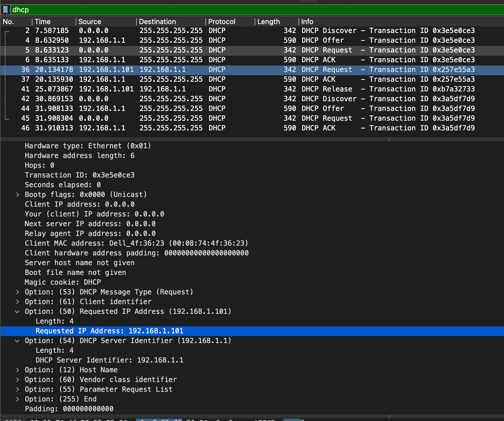Collapse Option 54 DHCP Server Identifier
Image resolution: width=504 pixels, height=421 pixels.
pyautogui.click(x=17, y=341)
